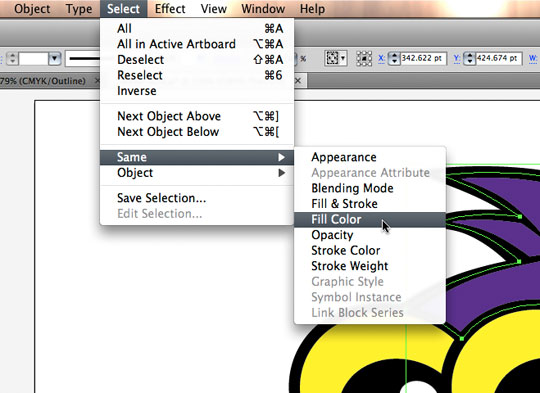Switch to the 79% (CMYK/Outline) document tab
The height and width of the screenshot is (393, 540).
(43, 81)
